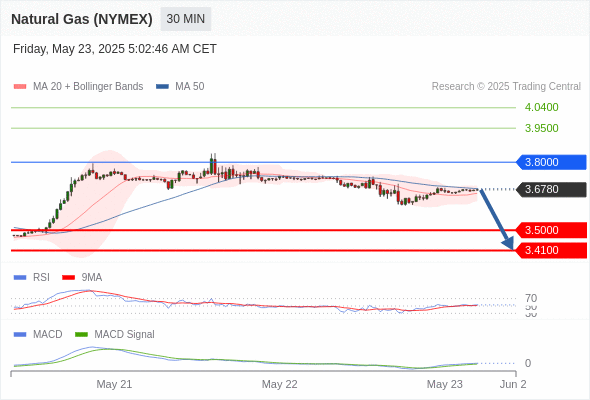Click the Jun 2 date axis label
This screenshot has width=590, height=400.
513,384
